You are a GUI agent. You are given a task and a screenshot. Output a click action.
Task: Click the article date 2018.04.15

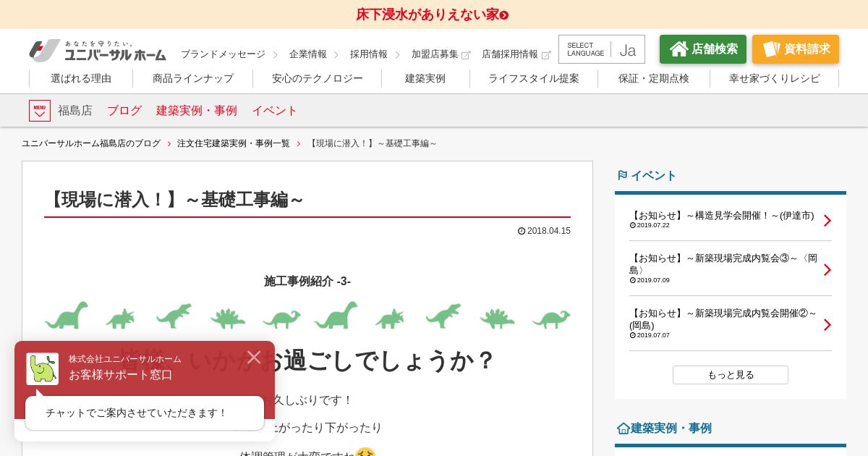(x=549, y=231)
